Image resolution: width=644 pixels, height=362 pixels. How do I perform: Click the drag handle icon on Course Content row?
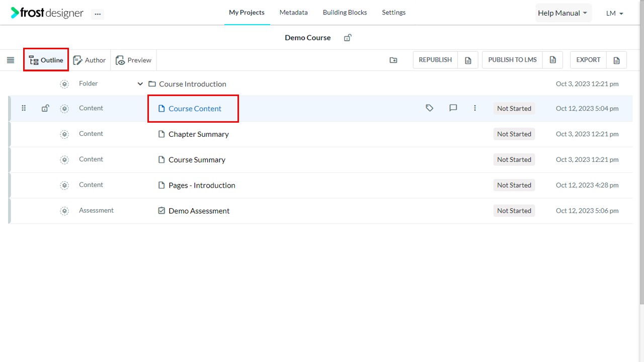point(24,108)
